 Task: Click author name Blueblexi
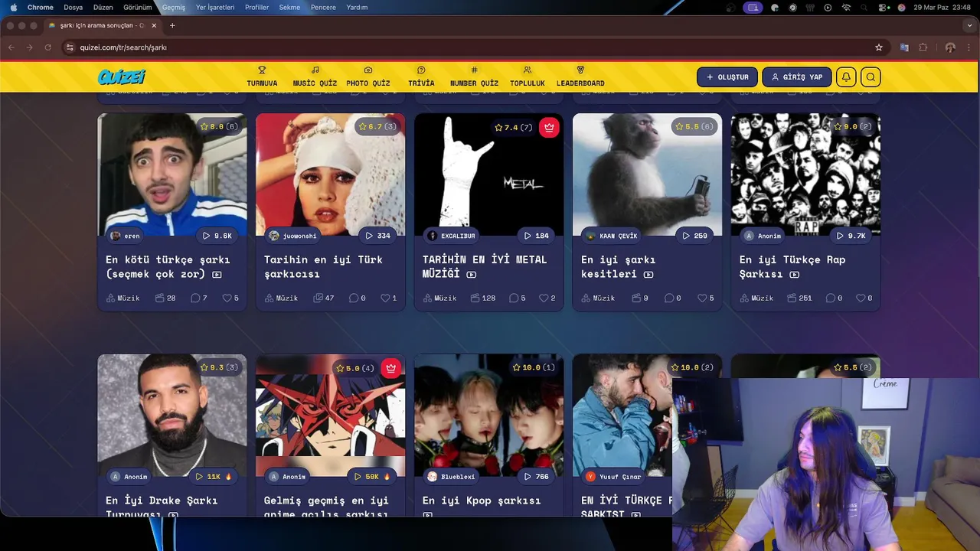[458, 477]
